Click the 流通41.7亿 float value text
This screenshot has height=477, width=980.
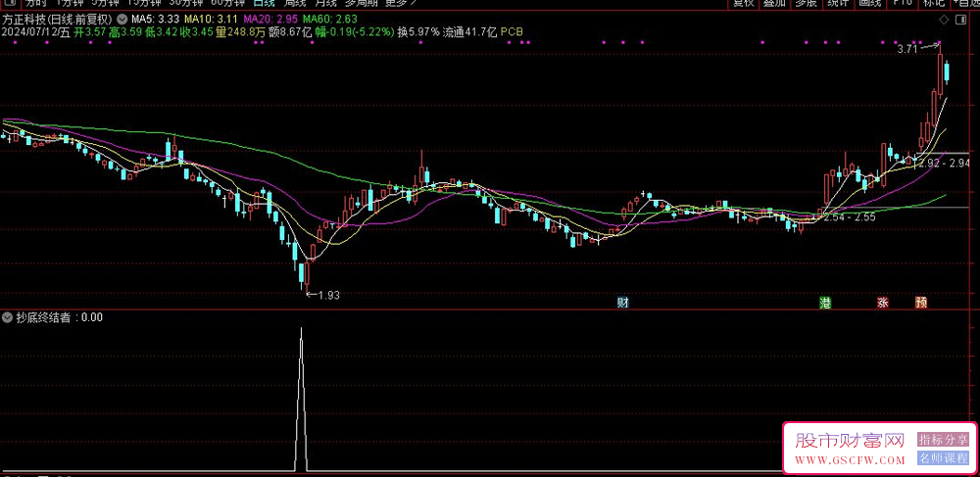pos(470,31)
